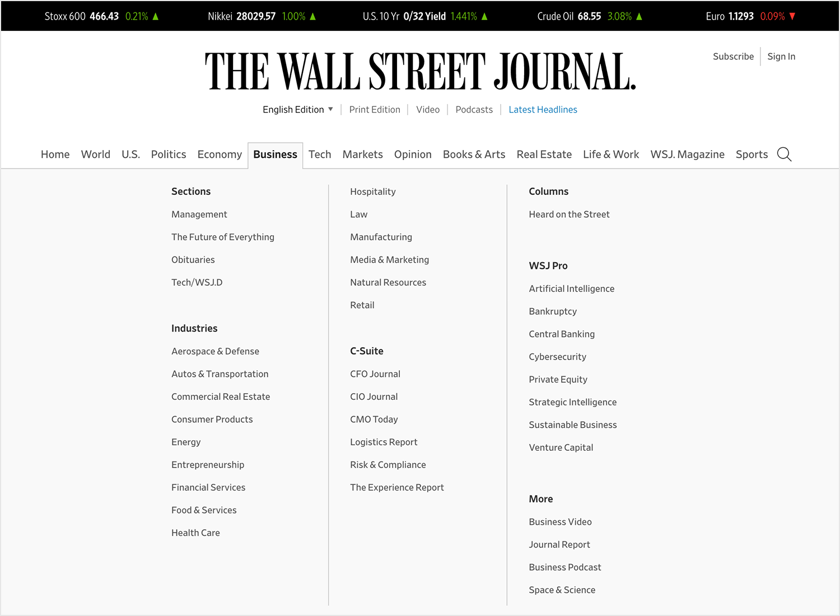Click Sign In at top right
Screen dimensions: 840x616
781,57
